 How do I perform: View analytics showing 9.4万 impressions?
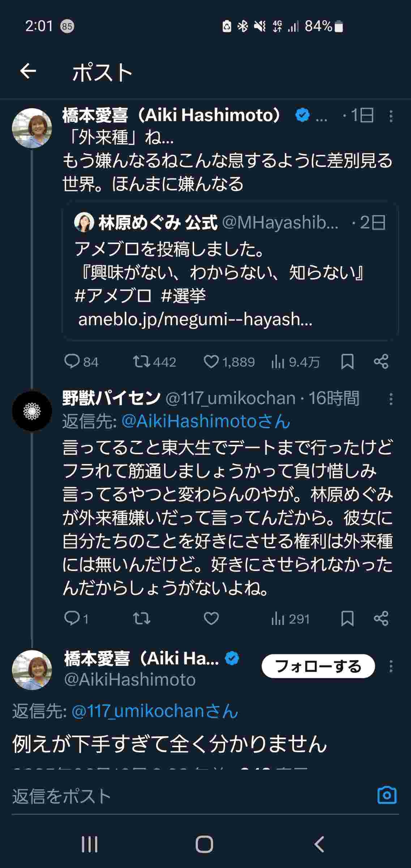[278, 362]
